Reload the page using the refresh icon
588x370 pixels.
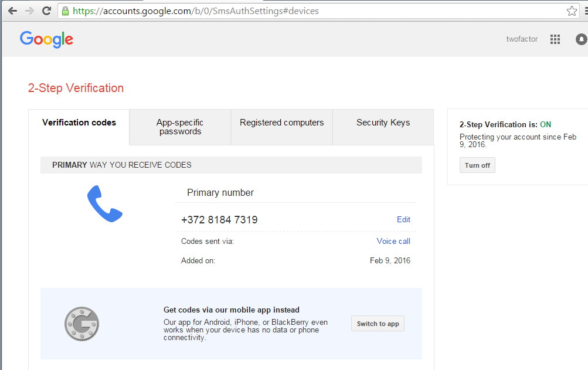pyautogui.click(x=46, y=10)
